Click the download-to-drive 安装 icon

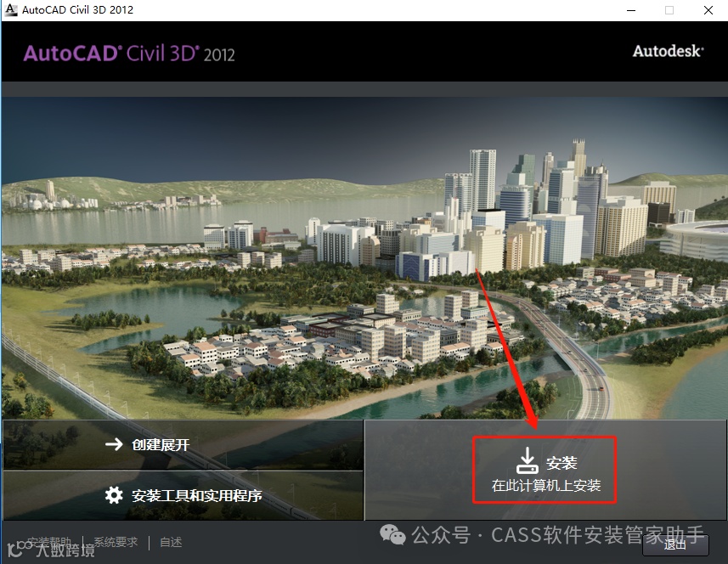point(528,460)
